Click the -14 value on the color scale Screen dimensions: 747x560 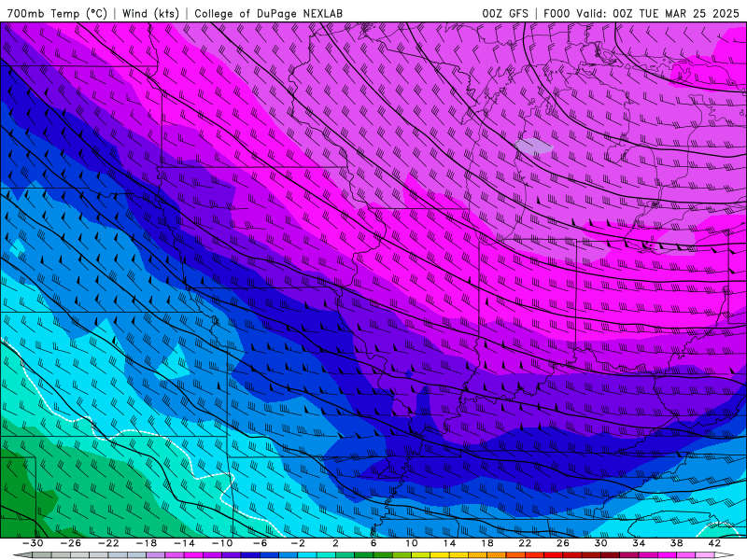point(184,543)
